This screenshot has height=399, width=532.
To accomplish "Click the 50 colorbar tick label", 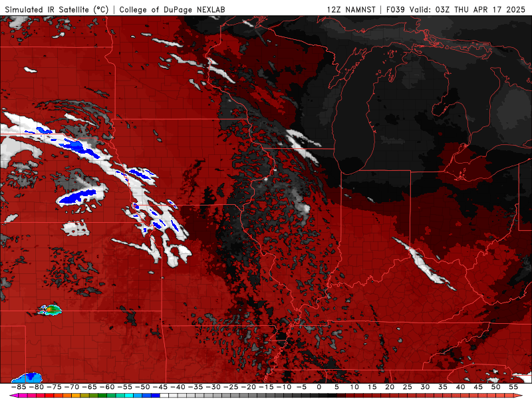I will pos(495,387).
